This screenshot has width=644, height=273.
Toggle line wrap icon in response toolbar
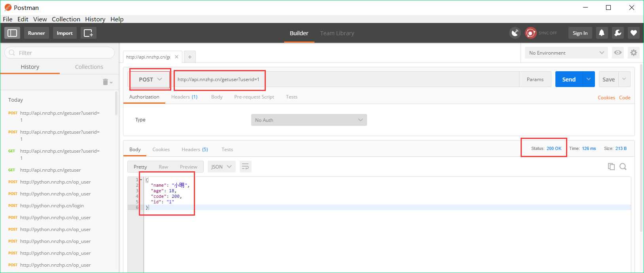tap(246, 167)
